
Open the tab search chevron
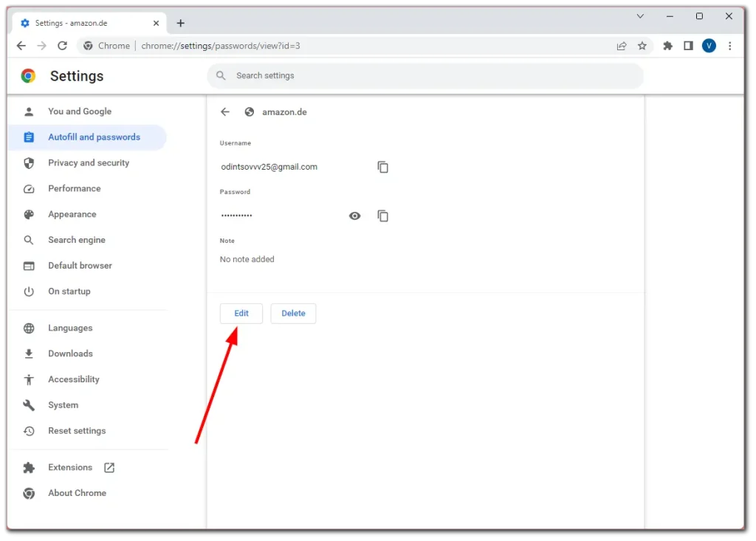(640, 16)
